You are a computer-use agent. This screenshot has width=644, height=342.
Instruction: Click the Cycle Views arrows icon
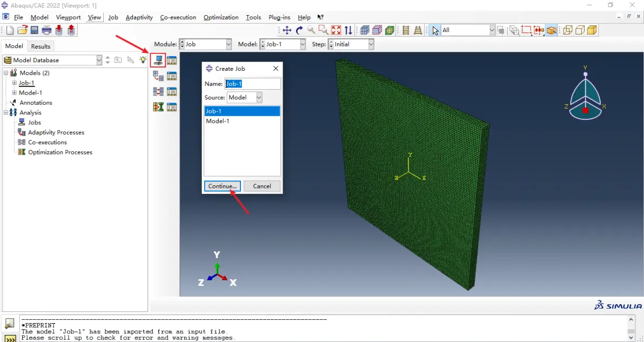point(348,30)
